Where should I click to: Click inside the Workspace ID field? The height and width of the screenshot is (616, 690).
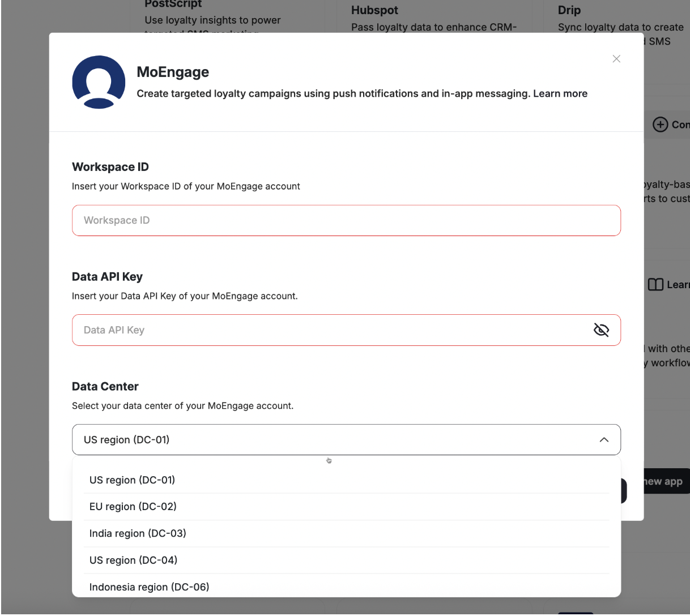point(346,220)
